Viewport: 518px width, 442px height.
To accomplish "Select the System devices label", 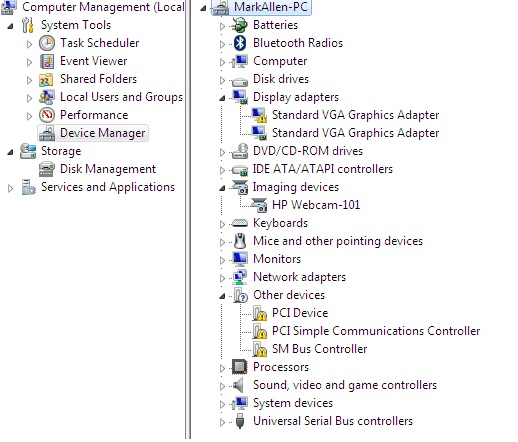I will pyautogui.click(x=293, y=403).
